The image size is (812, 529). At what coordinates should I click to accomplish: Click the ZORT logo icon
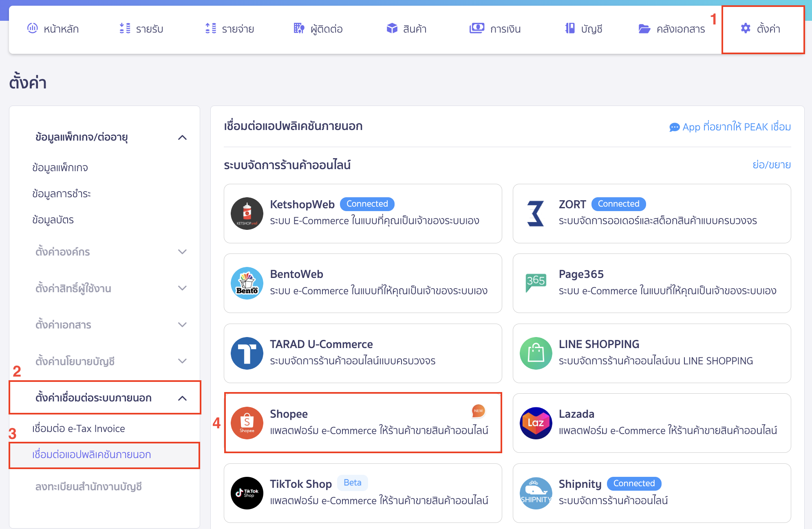536,213
